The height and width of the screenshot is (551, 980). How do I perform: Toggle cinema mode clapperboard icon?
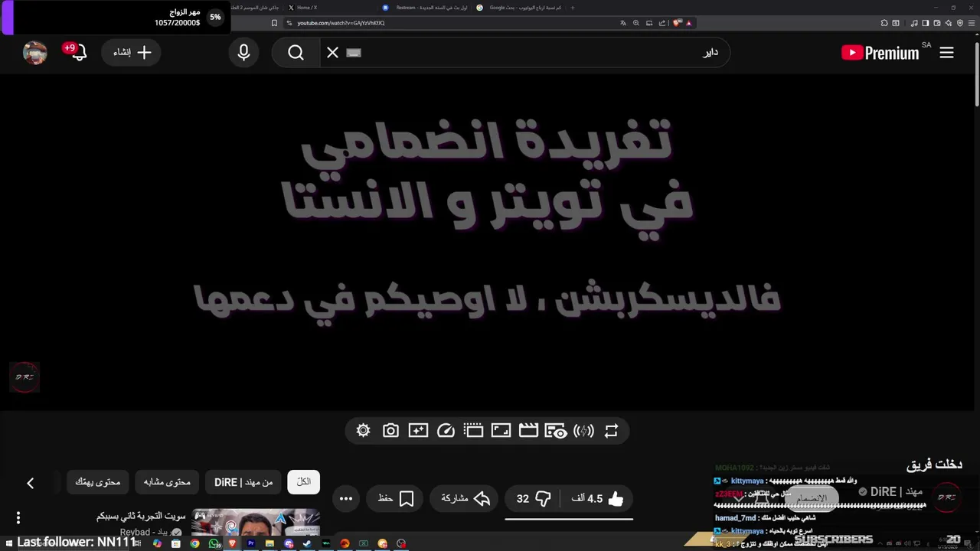point(528,431)
